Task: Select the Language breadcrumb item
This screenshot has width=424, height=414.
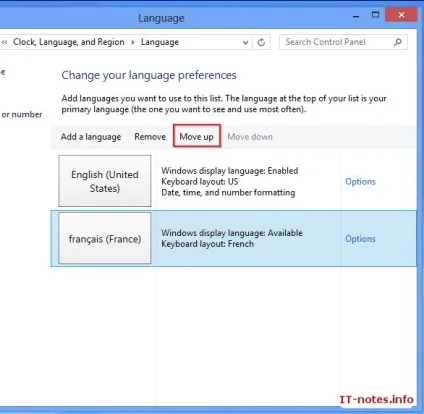Action: tap(160, 42)
